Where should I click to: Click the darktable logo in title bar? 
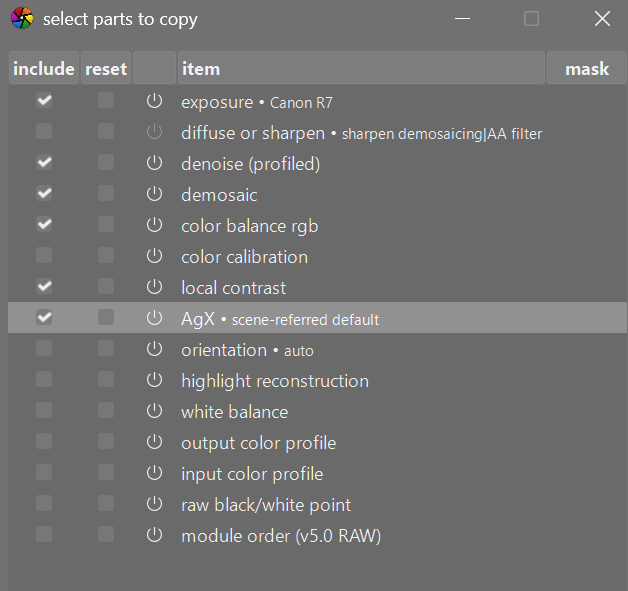(x=21, y=19)
